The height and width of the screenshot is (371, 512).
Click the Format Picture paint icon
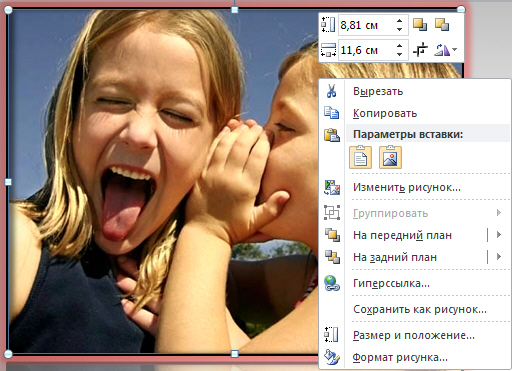332,357
